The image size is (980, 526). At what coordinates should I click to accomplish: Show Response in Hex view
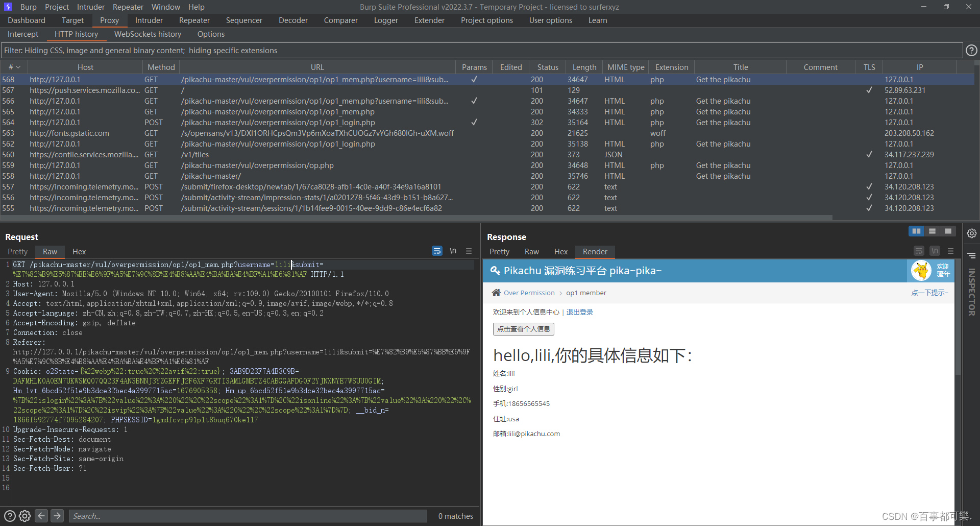tap(561, 252)
